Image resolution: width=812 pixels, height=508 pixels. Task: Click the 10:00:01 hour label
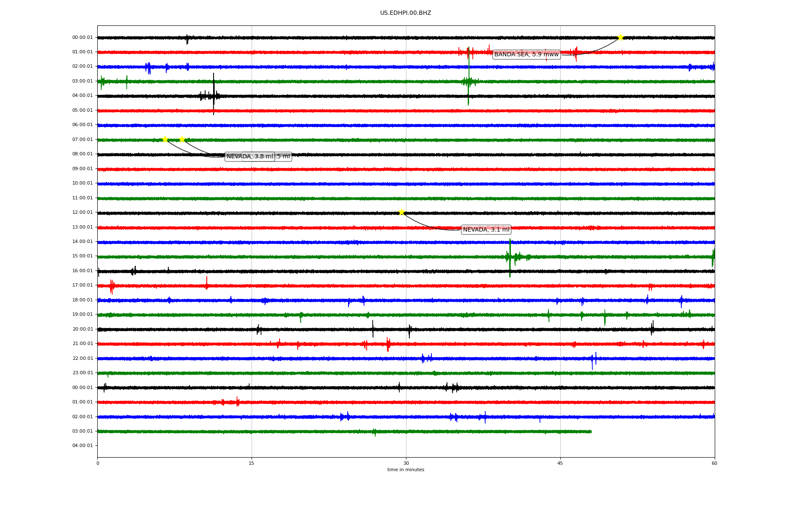[82, 183]
